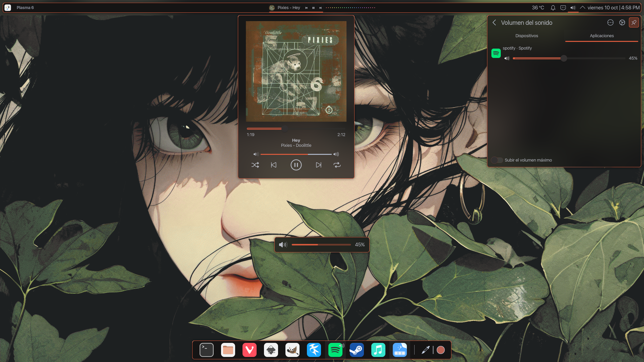Adjust the Spotify application volume slider
The height and width of the screenshot is (362, 644).
pos(569,58)
